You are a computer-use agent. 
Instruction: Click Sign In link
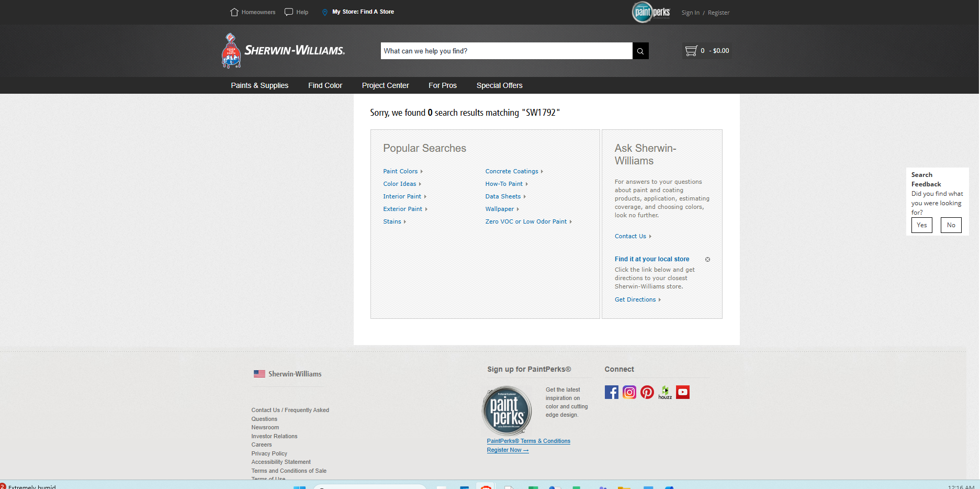coord(690,13)
